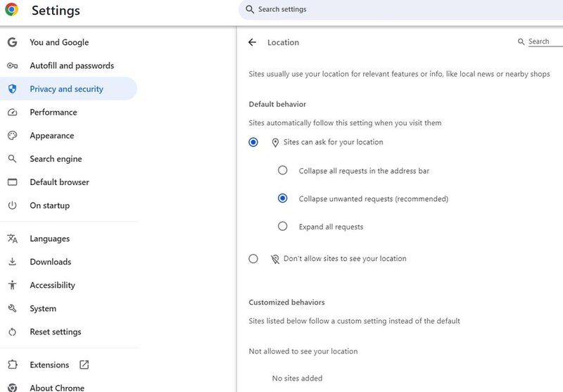Screen dimensions: 563x392
Task: Select Collapse unwanted requests radio
Action: click(x=283, y=198)
